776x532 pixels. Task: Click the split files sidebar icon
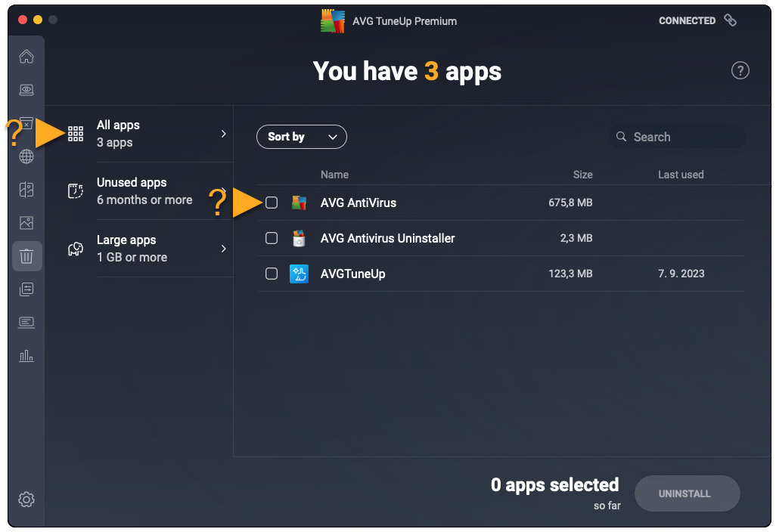tap(26, 190)
